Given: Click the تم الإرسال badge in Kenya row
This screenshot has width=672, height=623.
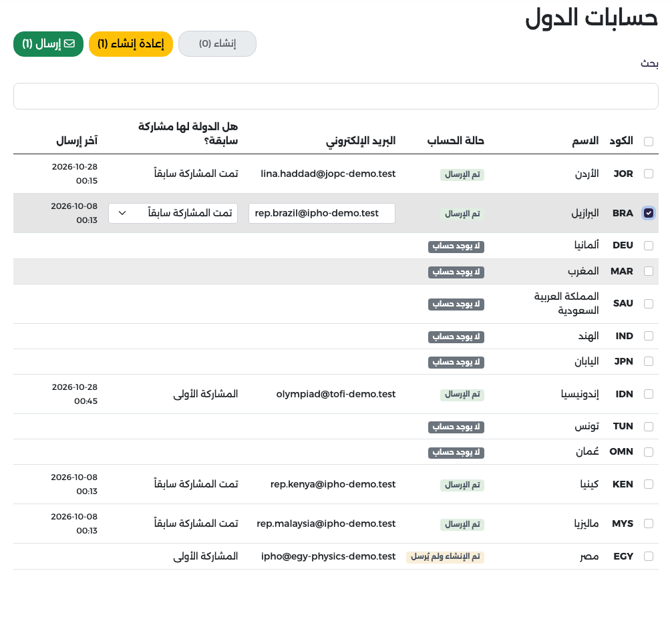Looking at the screenshot, I should [462, 485].
